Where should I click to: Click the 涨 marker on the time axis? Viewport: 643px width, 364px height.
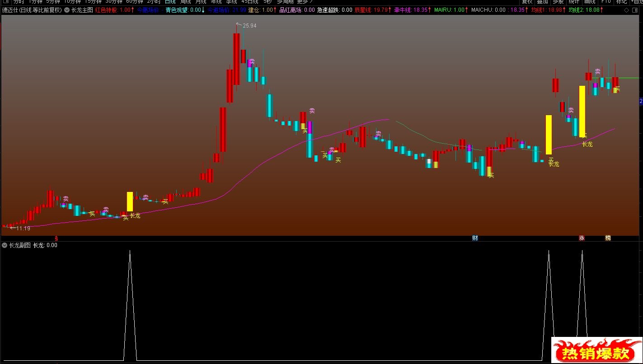pos(582,238)
